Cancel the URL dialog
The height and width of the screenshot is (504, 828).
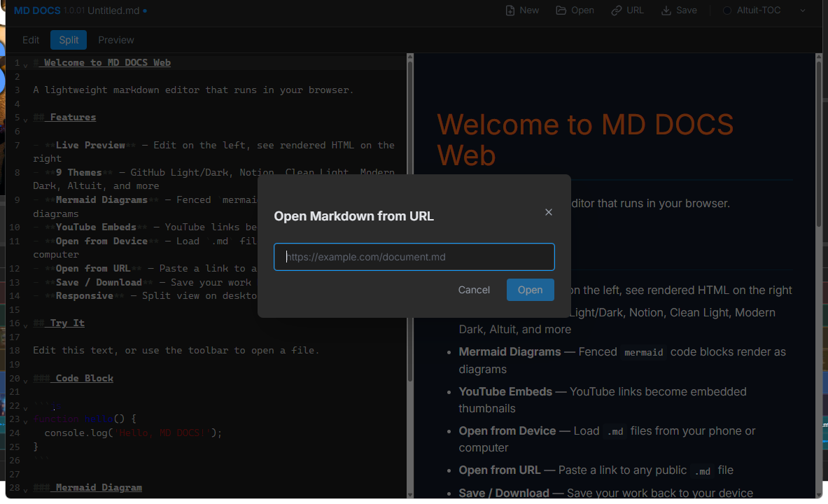(x=474, y=290)
